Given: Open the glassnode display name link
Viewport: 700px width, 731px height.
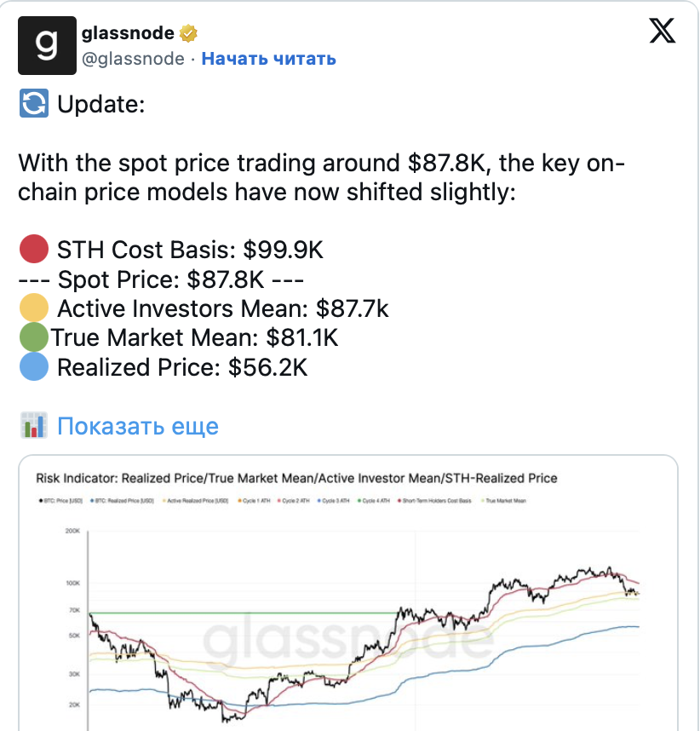Looking at the screenshot, I should pyautogui.click(x=128, y=33).
